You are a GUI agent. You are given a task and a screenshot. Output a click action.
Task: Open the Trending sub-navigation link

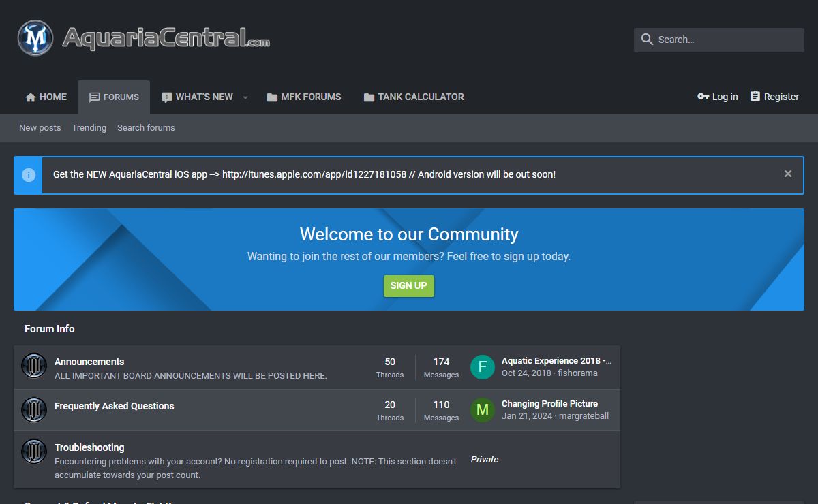[x=89, y=127]
